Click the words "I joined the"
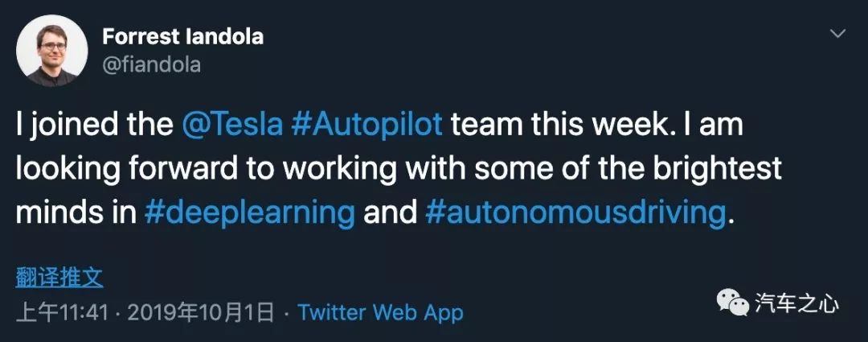Screen dimensions: 868x342 tap(92, 126)
